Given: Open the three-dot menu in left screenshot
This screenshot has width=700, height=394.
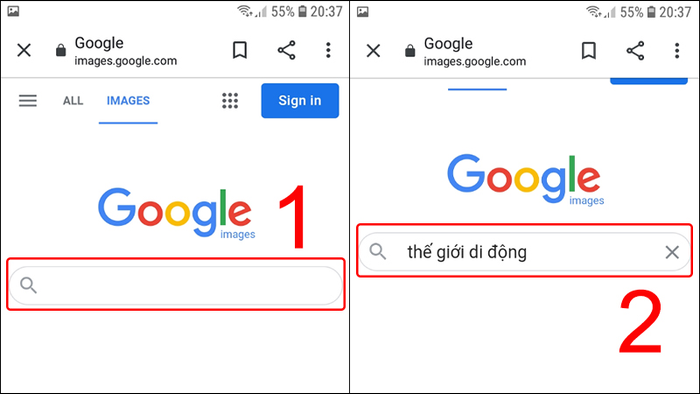Looking at the screenshot, I should tap(328, 50).
